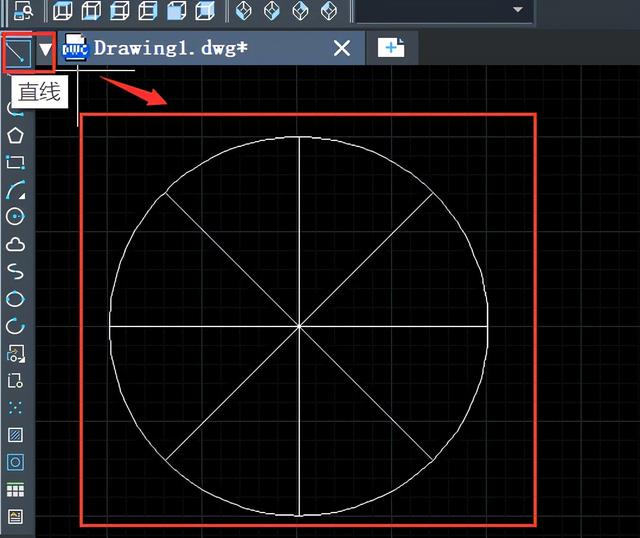Expand the dropdown arrow beside Line tool
This screenshot has height=538, width=640.
[x=45, y=50]
